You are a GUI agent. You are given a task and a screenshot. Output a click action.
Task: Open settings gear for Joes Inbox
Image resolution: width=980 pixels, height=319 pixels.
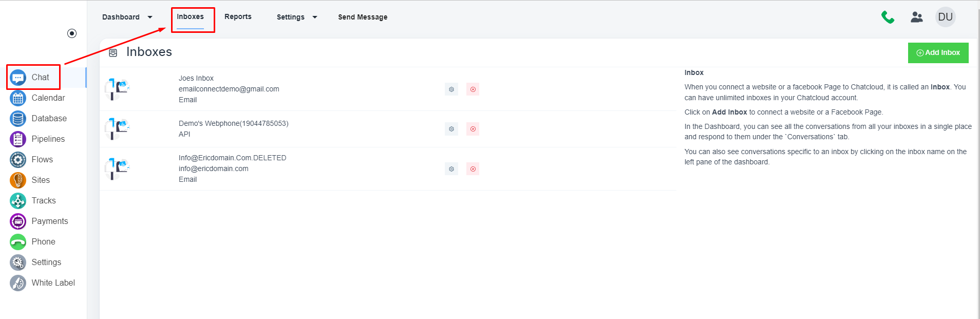pos(451,89)
